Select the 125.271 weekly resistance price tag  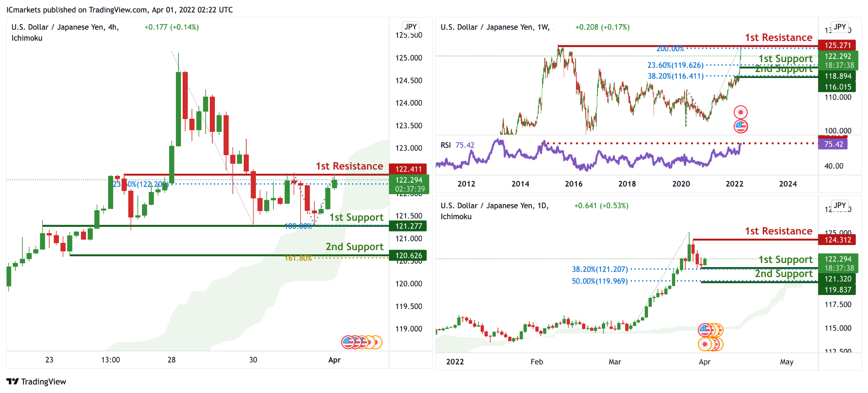coord(837,45)
